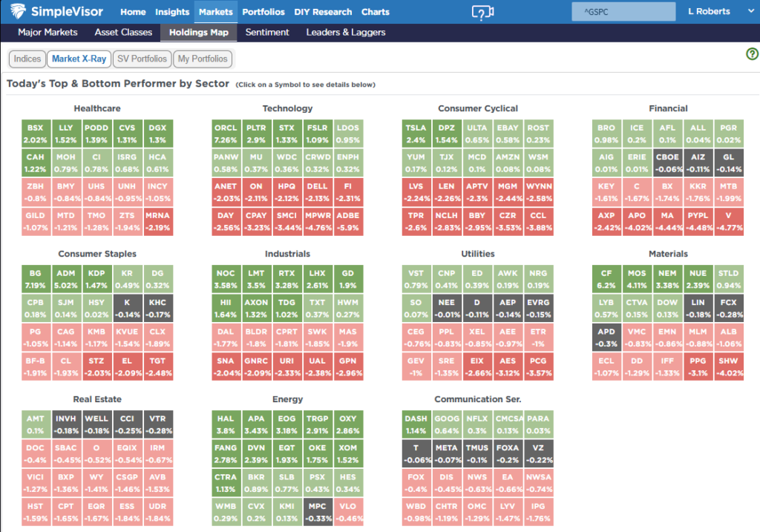Click the L Roberts account name
The image size is (760, 532).
click(x=709, y=11)
